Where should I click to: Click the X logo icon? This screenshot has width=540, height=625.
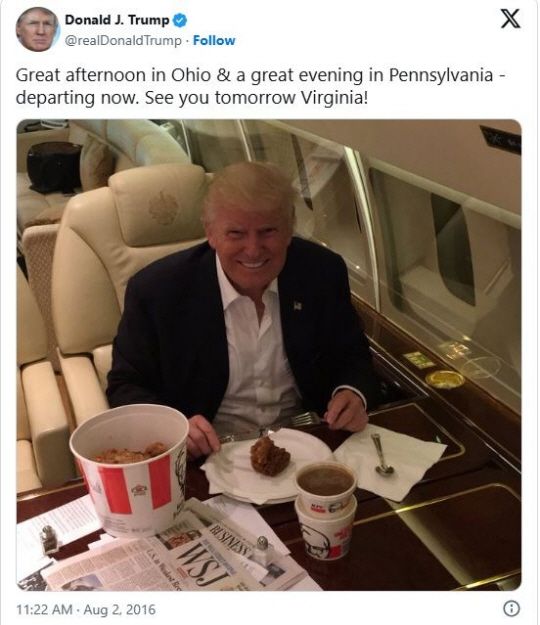click(x=511, y=19)
